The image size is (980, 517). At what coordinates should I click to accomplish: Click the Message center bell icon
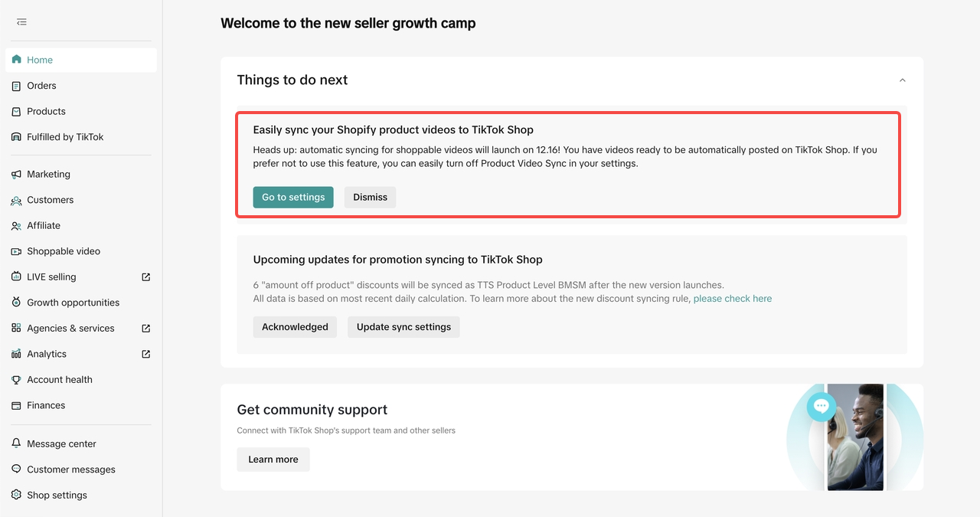click(17, 443)
